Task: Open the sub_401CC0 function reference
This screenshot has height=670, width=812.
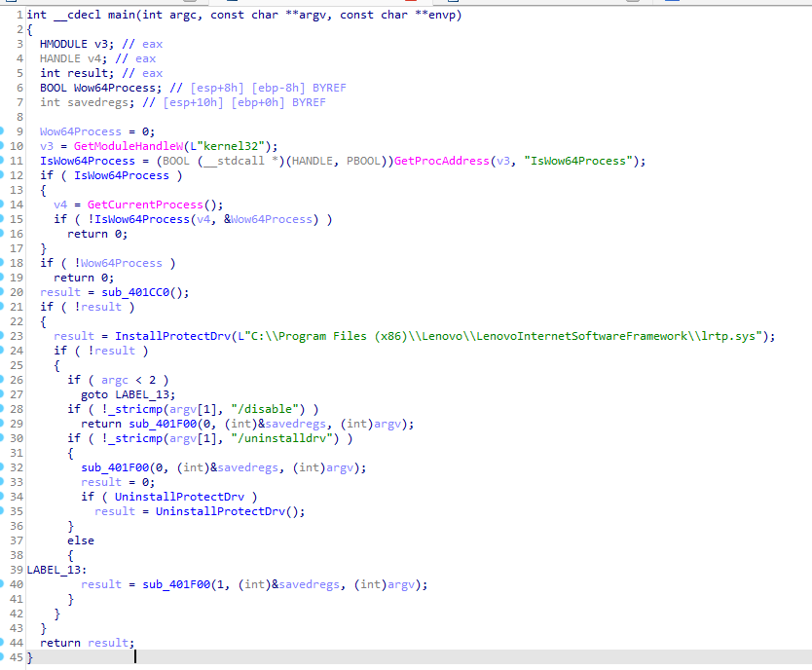Action: coord(135,292)
